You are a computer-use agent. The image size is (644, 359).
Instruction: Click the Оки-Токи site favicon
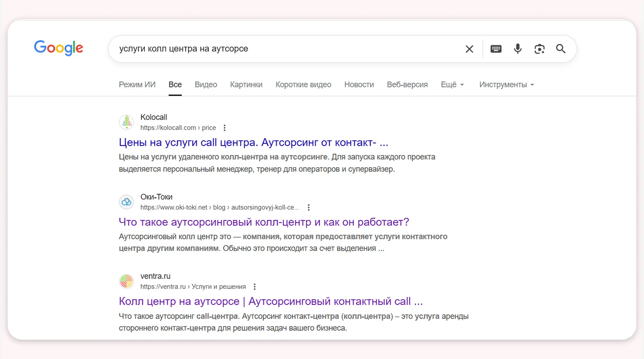(x=126, y=201)
